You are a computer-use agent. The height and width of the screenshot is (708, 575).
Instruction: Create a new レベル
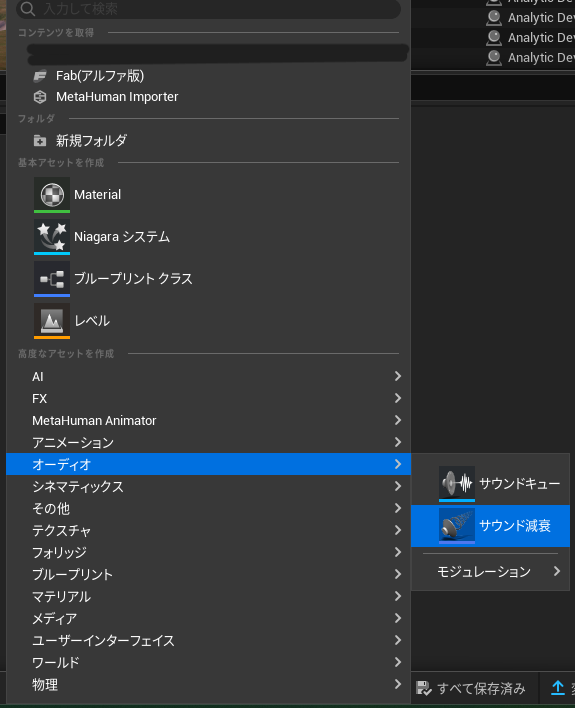(x=208, y=321)
